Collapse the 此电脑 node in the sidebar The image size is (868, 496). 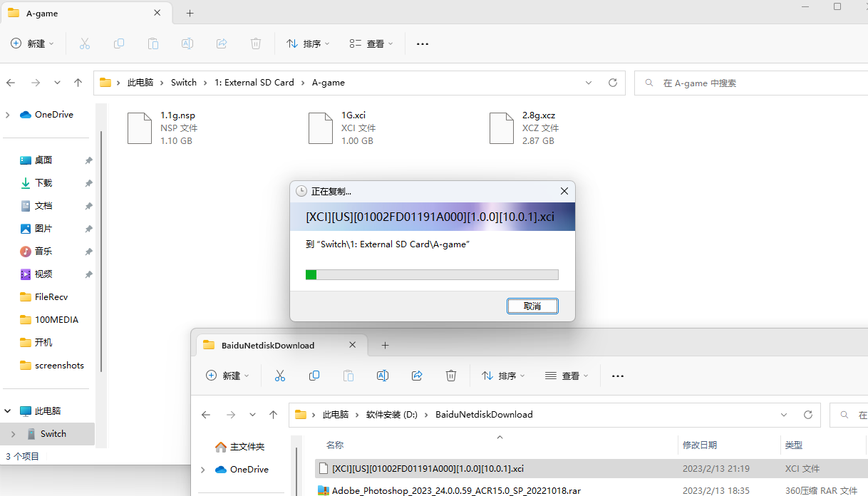(x=9, y=411)
